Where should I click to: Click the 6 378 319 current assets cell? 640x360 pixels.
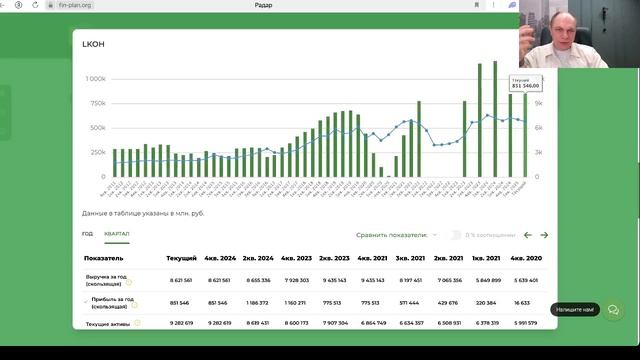pos(487,323)
